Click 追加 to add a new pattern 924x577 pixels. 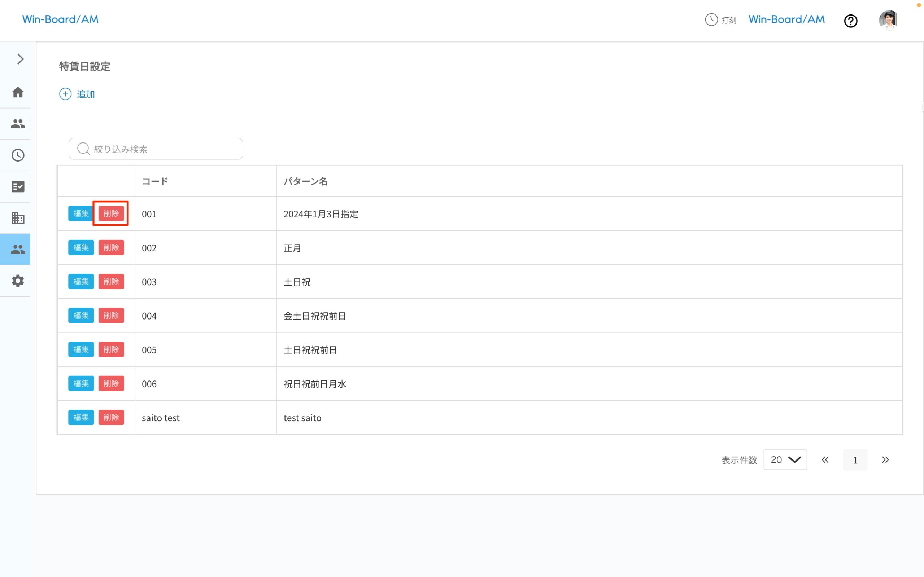click(77, 94)
